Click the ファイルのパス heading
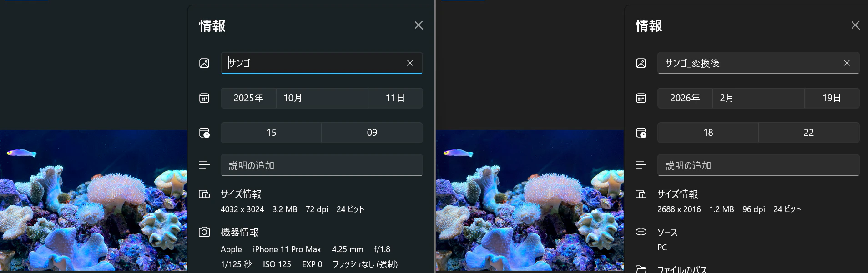868x273 pixels. 682,269
